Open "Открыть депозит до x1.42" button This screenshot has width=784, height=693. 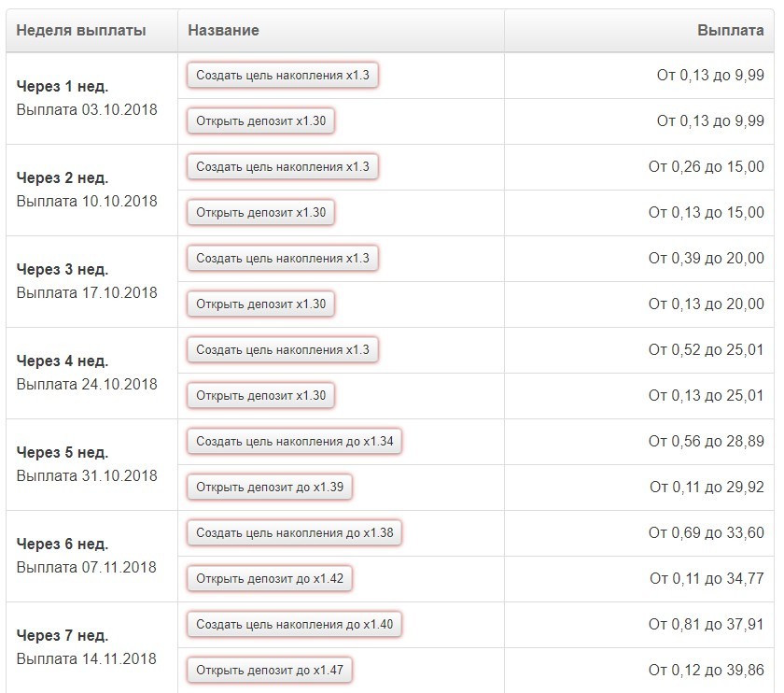click(x=270, y=579)
